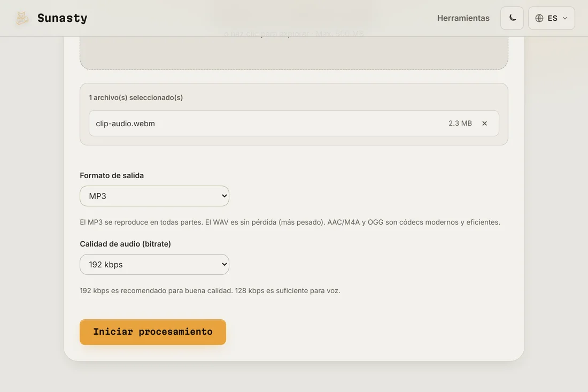Click the '1 archivo(s) seleccionado(s)' label

tap(136, 97)
